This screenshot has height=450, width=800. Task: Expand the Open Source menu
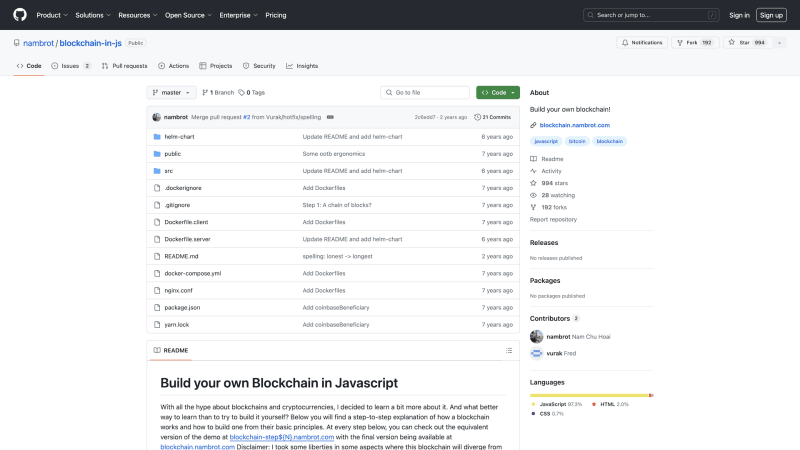click(x=188, y=15)
